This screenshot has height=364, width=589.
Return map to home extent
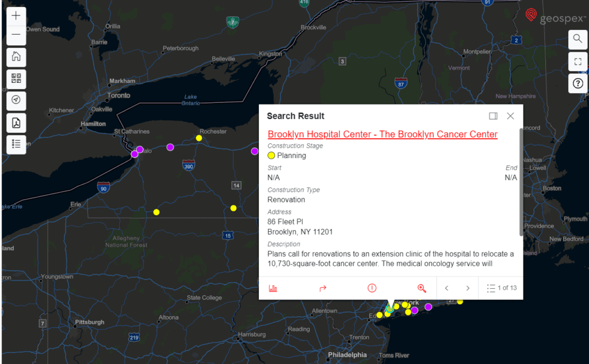pos(16,57)
